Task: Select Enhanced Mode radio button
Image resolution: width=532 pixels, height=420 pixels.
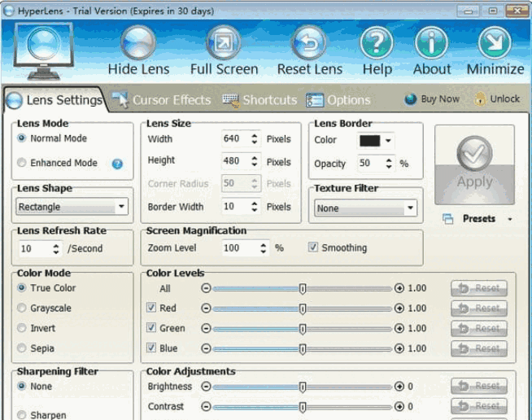Action: (22, 163)
